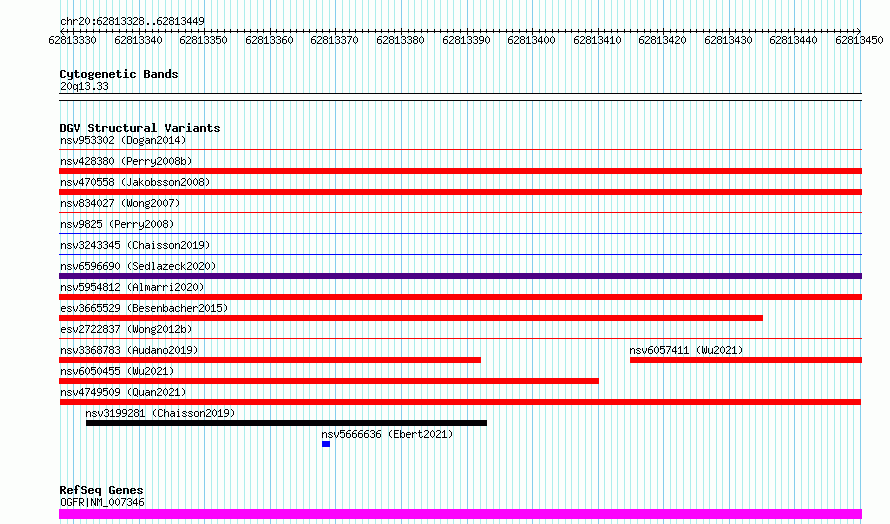Click ruler position 62813430

tap(728, 40)
